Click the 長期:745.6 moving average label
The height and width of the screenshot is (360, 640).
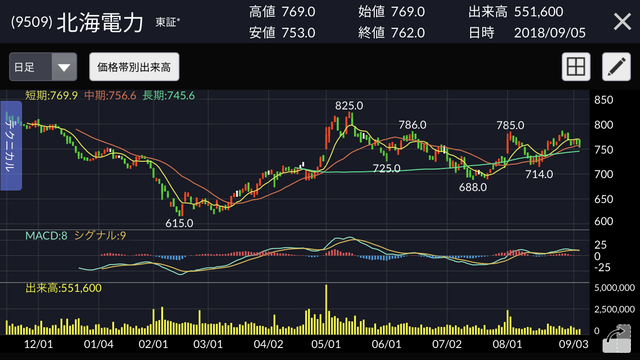click(x=169, y=96)
